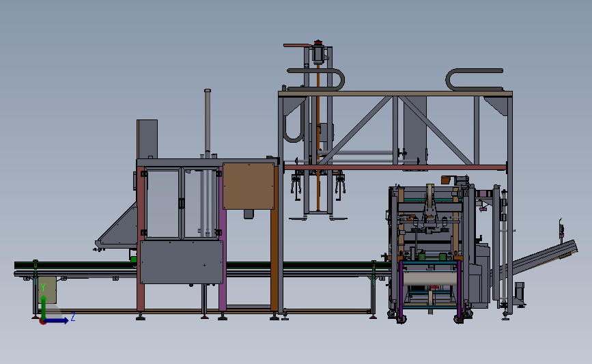Image resolution: width=592 pixels, height=364 pixels.
Task: Select the gray lower panel of the cabinet
Action: point(182,262)
